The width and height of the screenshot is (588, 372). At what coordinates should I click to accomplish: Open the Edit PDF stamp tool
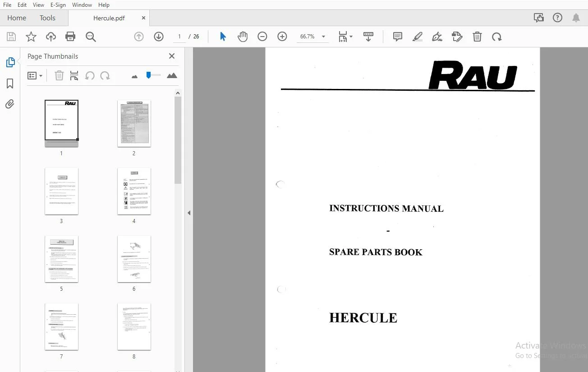pos(457,37)
